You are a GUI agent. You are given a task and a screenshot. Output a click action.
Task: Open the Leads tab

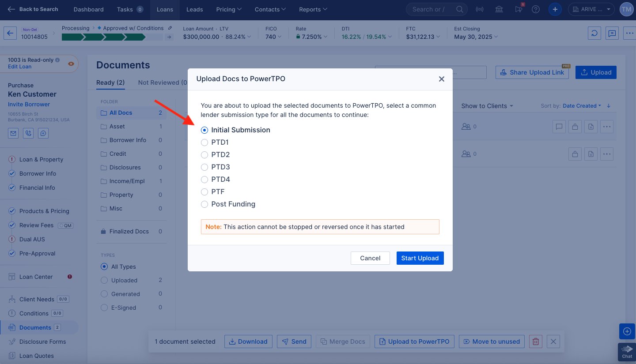[194, 9]
